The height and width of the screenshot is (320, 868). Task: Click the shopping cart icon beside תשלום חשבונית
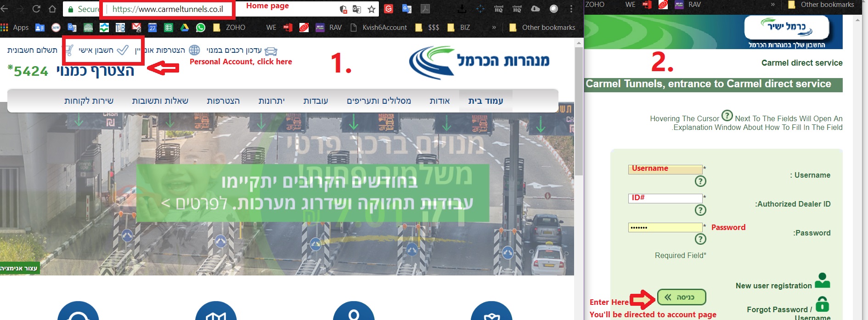[68, 50]
